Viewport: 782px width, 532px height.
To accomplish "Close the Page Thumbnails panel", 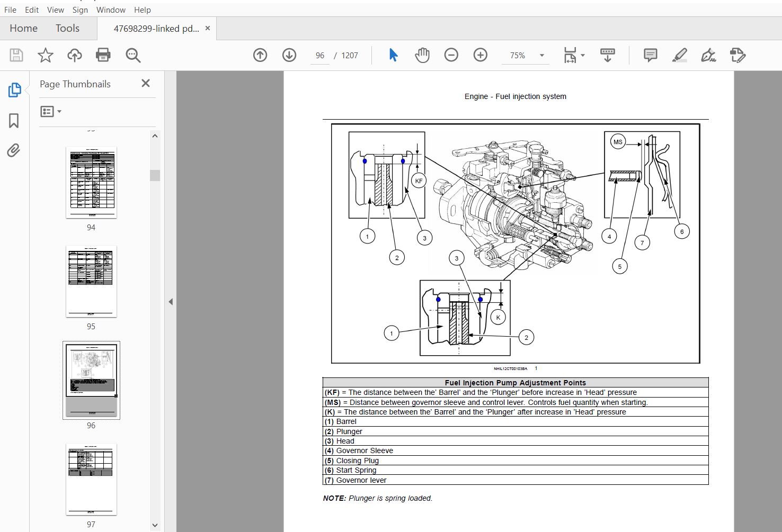I will [146, 83].
